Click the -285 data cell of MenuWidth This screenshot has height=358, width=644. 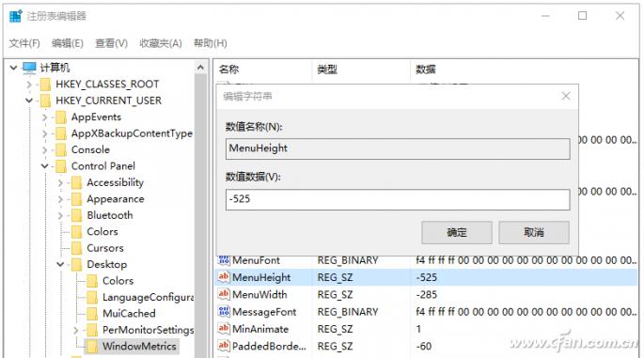(x=426, y=294)
